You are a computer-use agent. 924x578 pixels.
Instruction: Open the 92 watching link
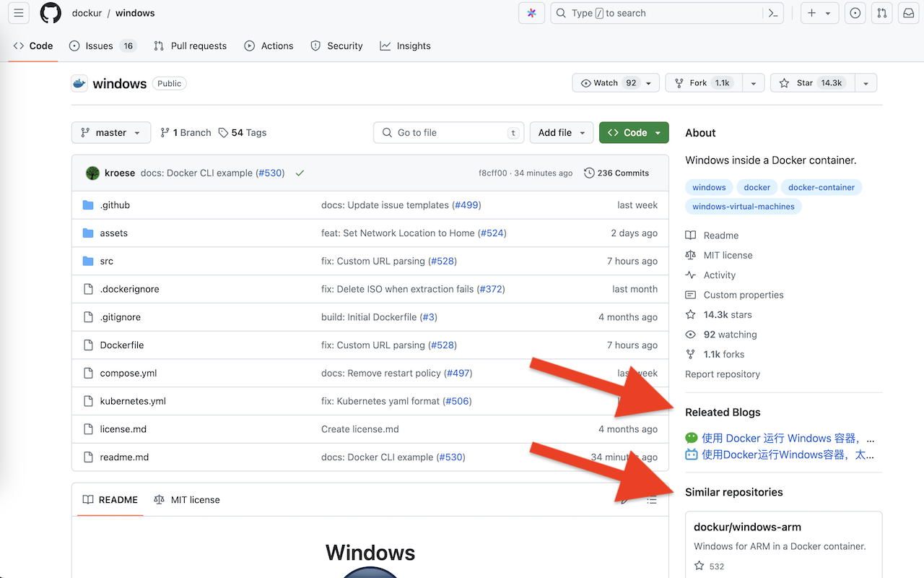coord(721,335)
